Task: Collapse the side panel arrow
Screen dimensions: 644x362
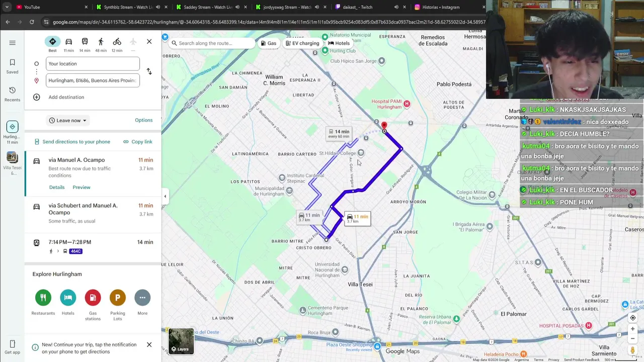Action: pyautogui.click(x=165, y=196)
